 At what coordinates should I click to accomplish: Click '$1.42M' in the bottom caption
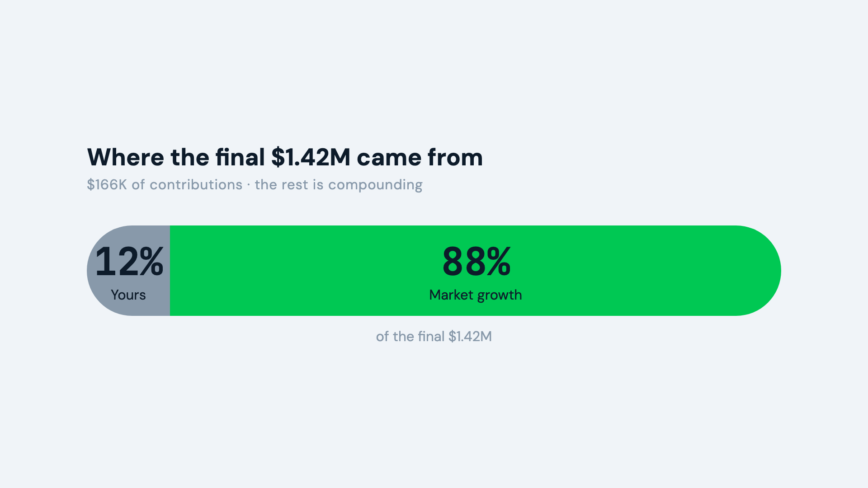(470, 336)
